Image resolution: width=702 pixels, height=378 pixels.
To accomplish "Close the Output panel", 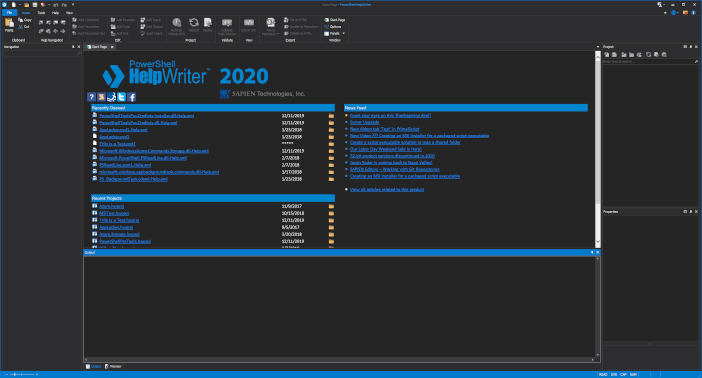I will click(x=597, y=253).
